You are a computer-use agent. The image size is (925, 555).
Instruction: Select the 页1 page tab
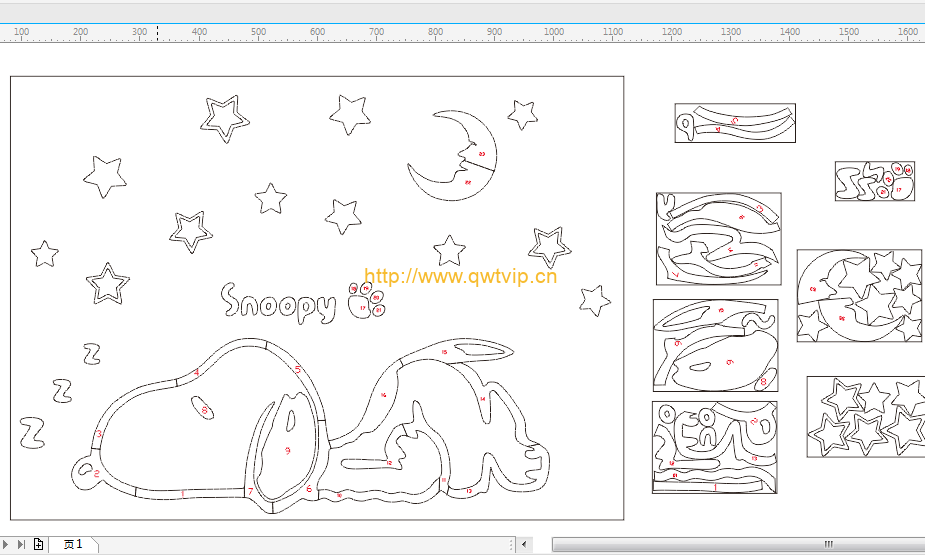pos(73,544)
